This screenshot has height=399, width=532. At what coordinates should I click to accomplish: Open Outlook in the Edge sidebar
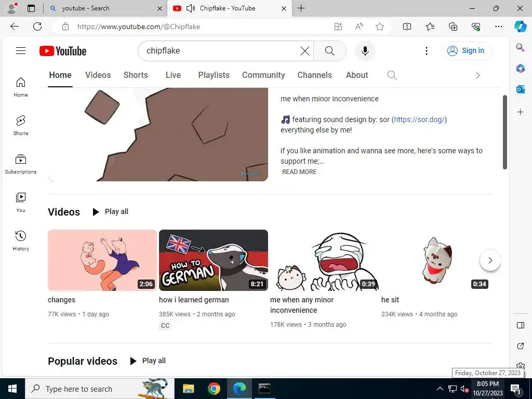click(520, 89)
